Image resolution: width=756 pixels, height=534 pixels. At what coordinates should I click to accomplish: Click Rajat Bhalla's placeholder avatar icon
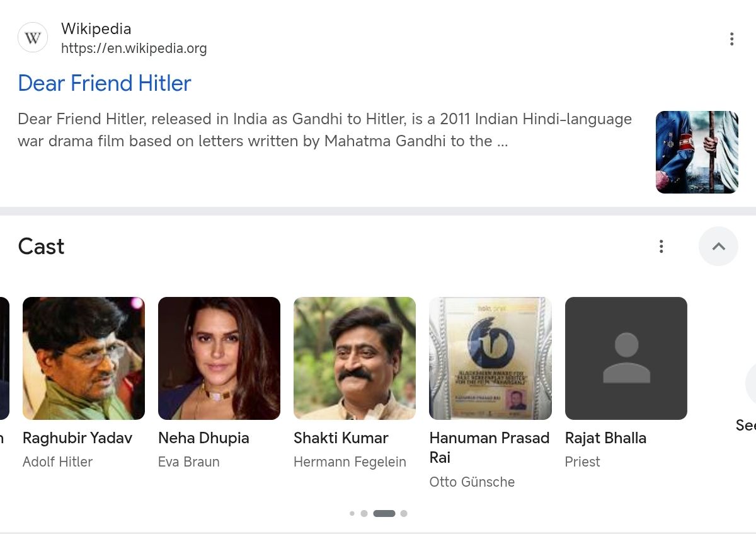tap(626, 358)
